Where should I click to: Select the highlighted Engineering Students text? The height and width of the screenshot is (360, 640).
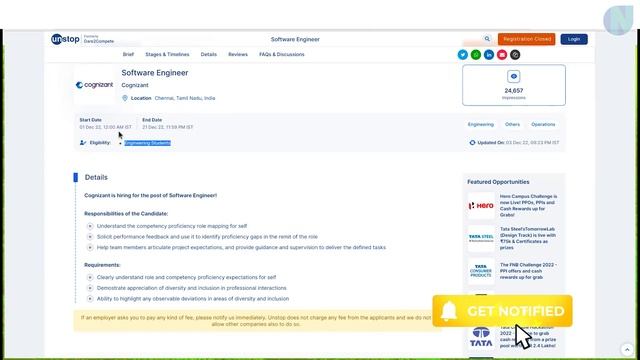pos(148,143)
